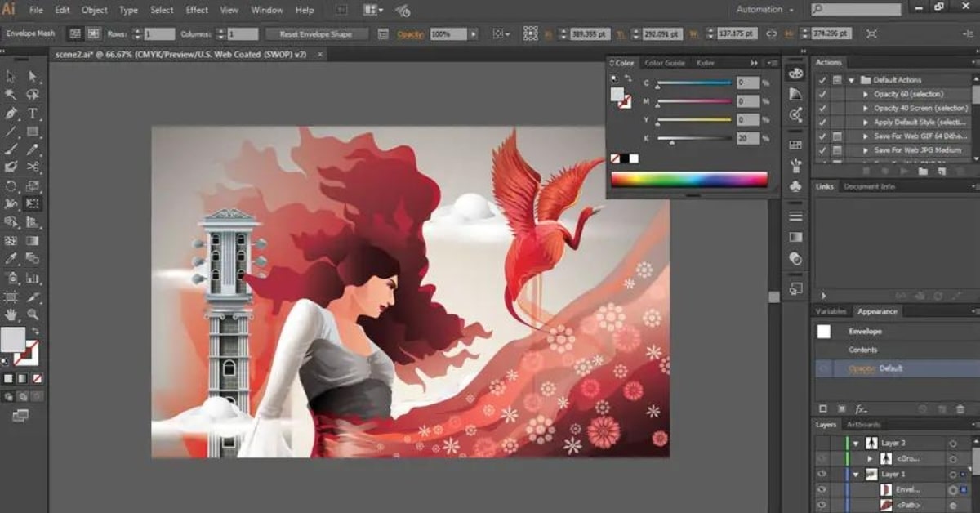Expand the Apply Default Style action
The height and width of the screenshot is (513, 980).
pyautogui.click(x=866, y=122)
